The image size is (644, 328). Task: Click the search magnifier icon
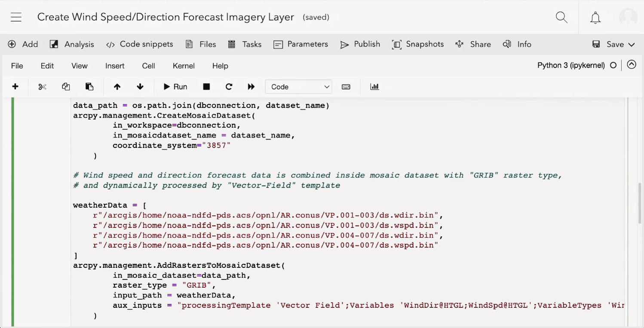click(561, 17)
